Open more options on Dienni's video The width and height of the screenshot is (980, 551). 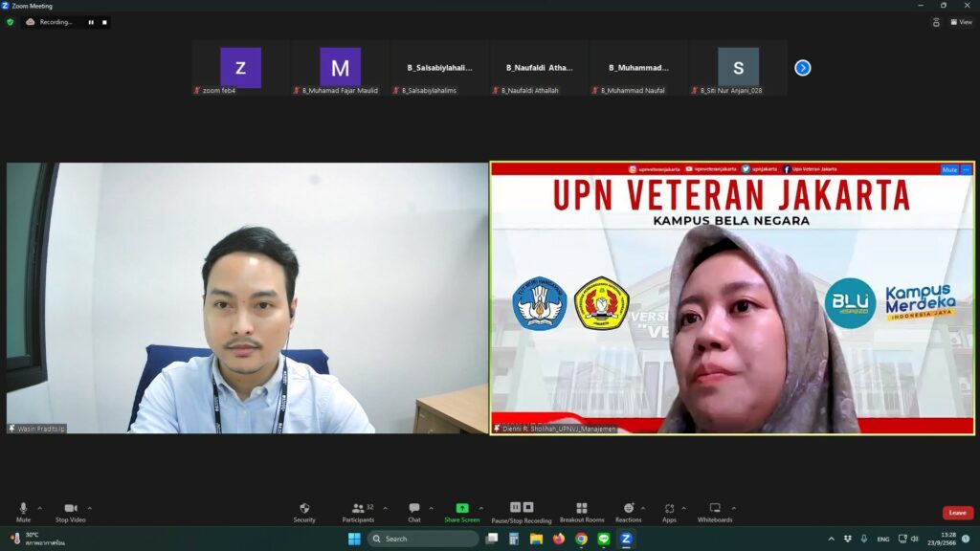pos(967,170)
